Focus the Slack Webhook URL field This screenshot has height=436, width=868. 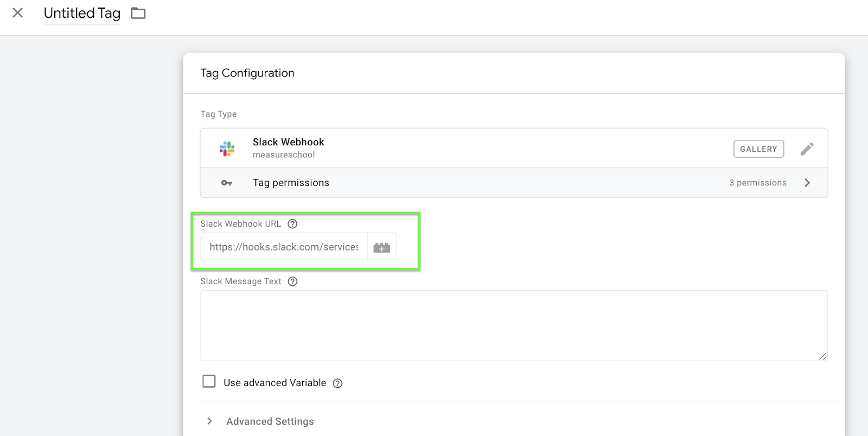(284, 247)
